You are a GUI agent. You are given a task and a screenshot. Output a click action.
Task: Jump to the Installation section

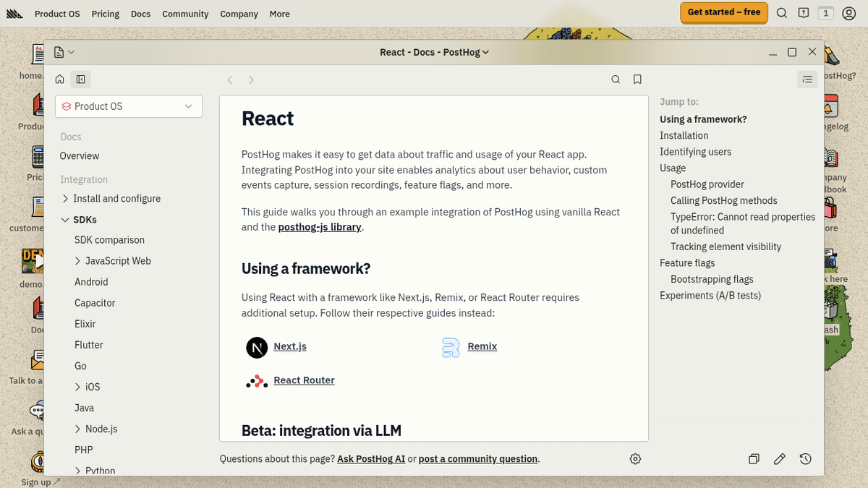pos(684,135)
